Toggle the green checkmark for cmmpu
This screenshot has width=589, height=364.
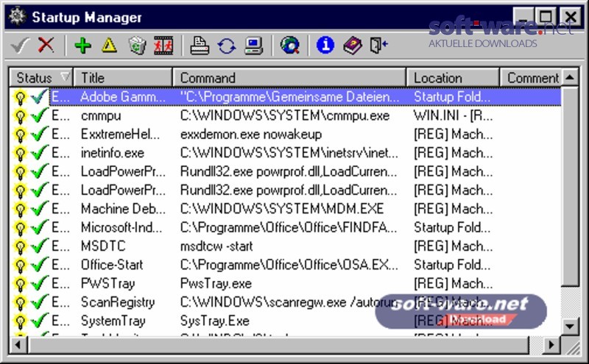pos(40,115)
